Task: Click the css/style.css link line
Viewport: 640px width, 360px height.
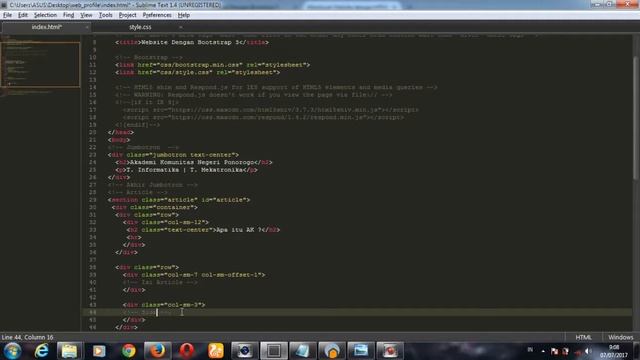Action: (198, 72)
